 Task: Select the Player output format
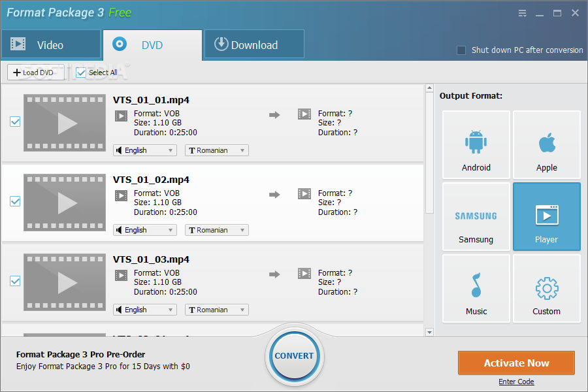tap(546, 216)
